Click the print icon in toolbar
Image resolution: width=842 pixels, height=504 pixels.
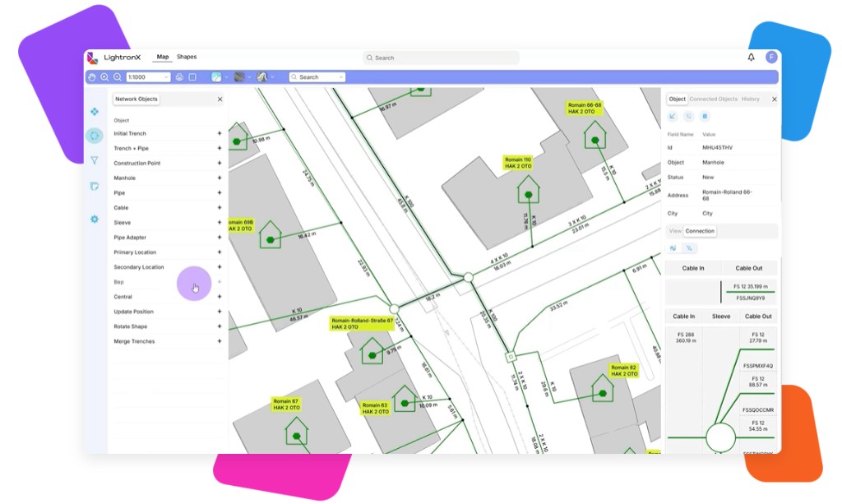pos(179,77)
